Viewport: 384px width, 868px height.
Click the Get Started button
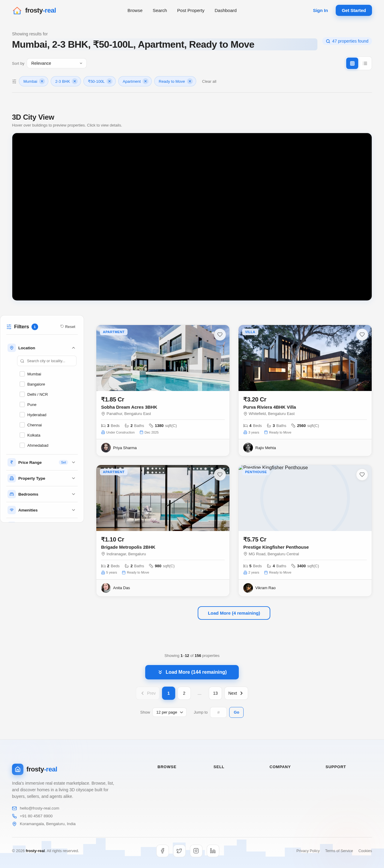click(354, 10)
